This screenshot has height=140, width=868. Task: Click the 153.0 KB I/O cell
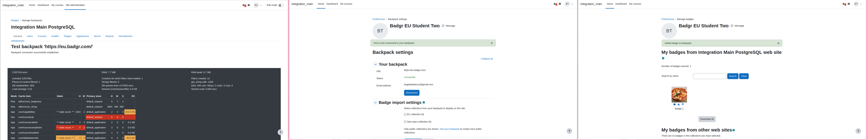click(130, 112)
